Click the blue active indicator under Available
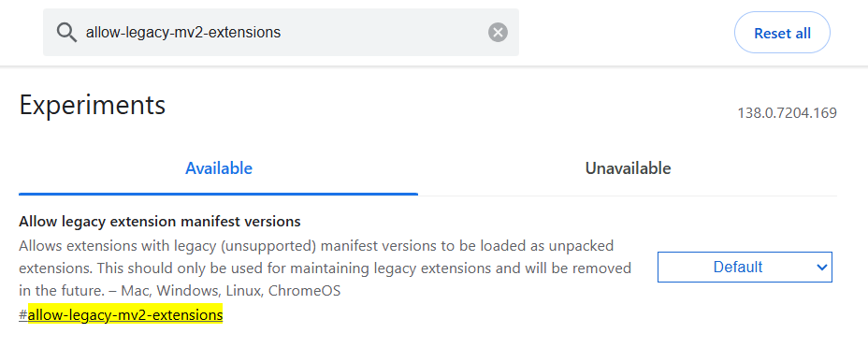The image size is (868, 348). pyautogui.click(x=219, y=194)
